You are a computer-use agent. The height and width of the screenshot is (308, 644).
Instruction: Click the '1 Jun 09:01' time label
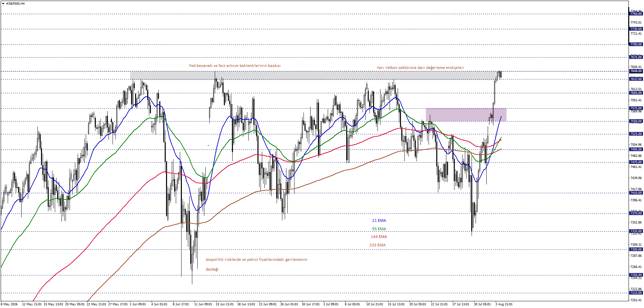(x=138, y=304)
